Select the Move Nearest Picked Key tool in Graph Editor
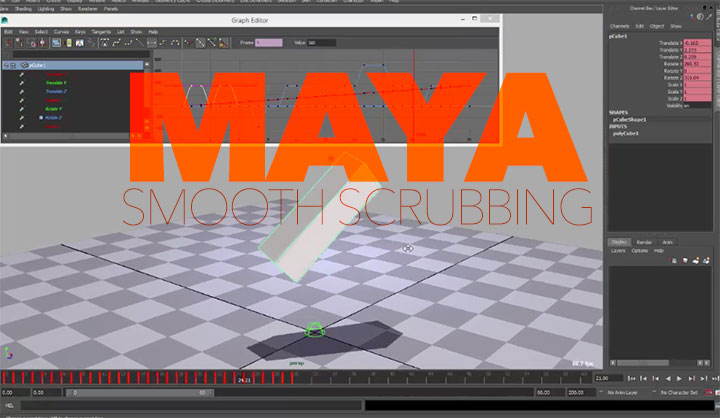Viewport: 720px width, 418px height. (8, 43)
